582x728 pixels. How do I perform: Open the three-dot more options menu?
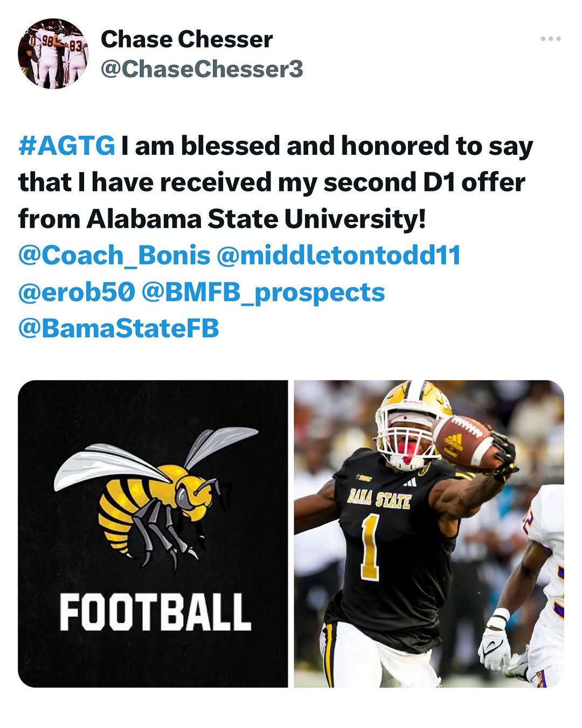(551, 39)
